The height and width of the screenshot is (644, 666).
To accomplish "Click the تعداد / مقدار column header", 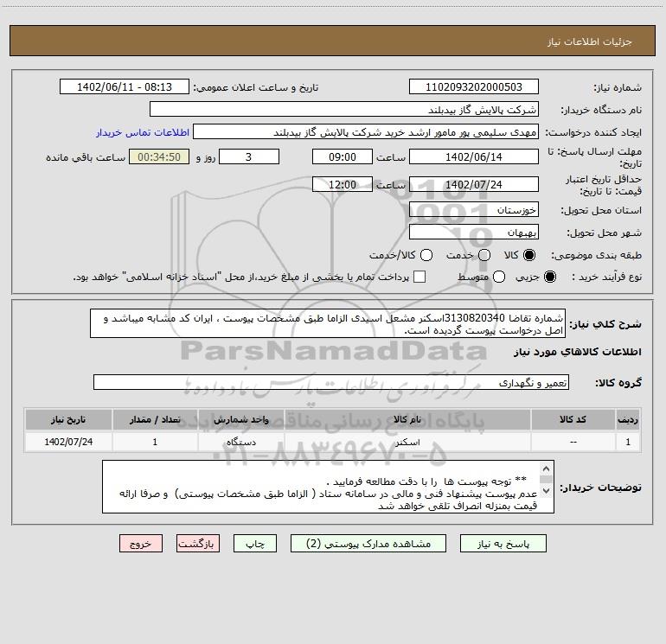I will tap(155, 419).
